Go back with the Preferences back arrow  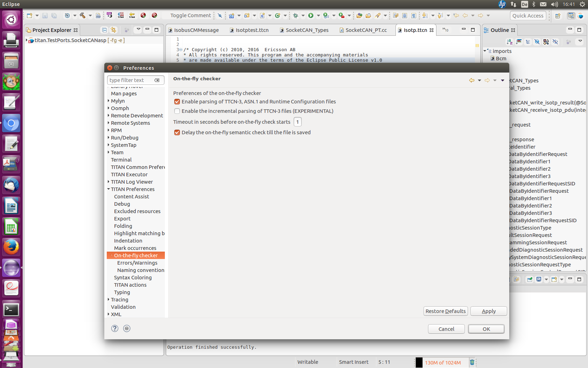(x=472, y=80)
